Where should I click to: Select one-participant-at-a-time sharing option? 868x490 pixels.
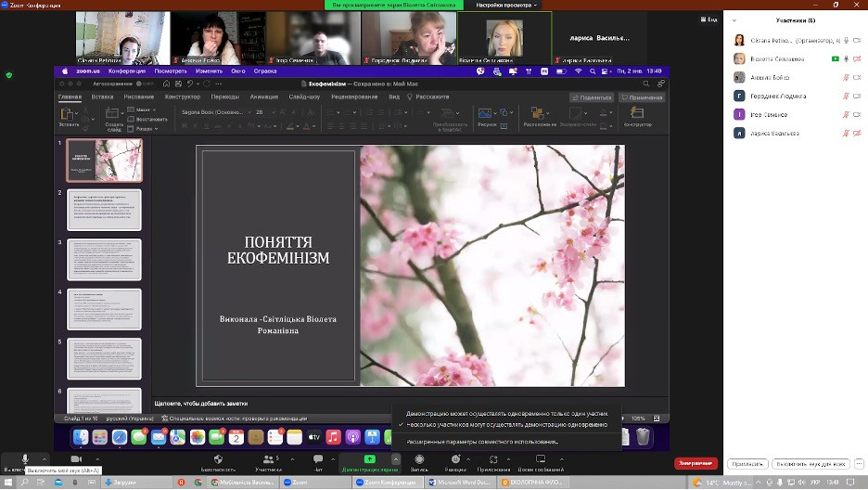click(506, 413)
